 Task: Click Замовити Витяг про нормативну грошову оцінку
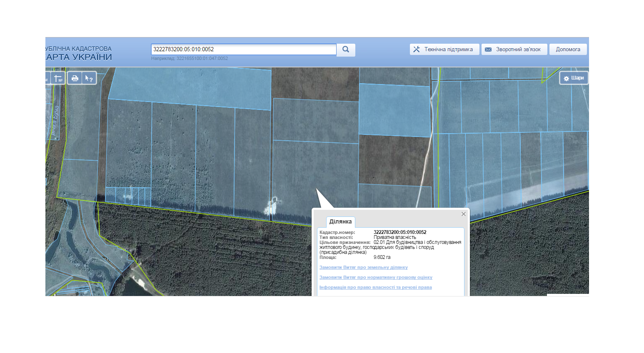(376, 277)
